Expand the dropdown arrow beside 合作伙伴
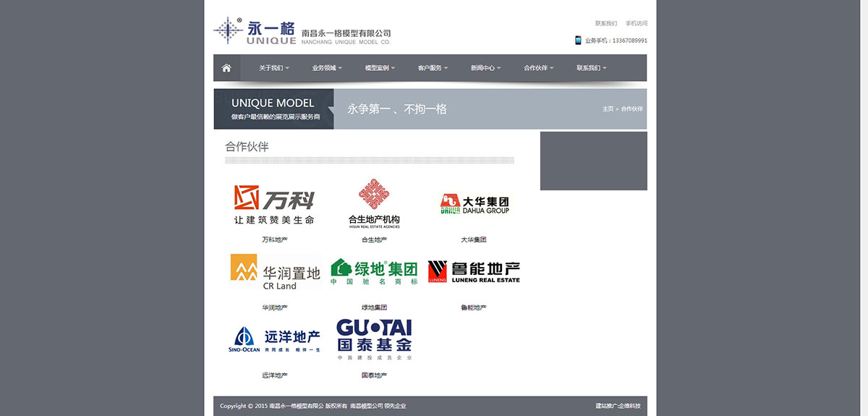 552,69
